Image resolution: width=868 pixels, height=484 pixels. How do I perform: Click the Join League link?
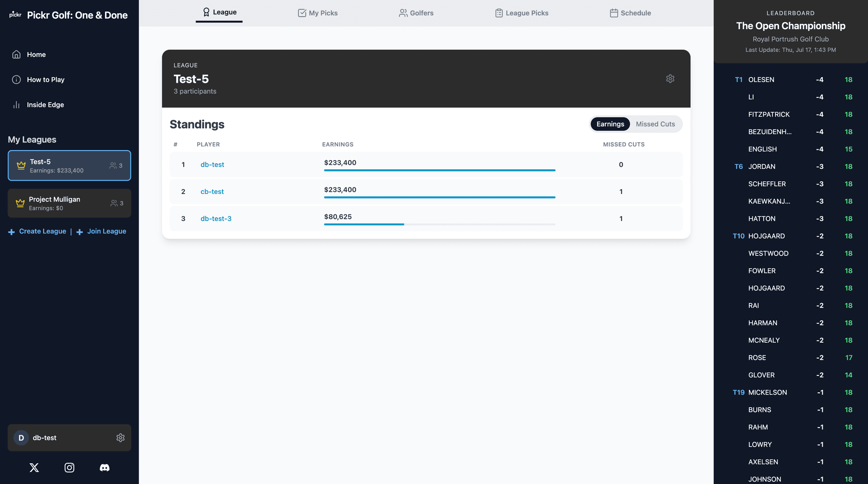[x=106, y=231]
